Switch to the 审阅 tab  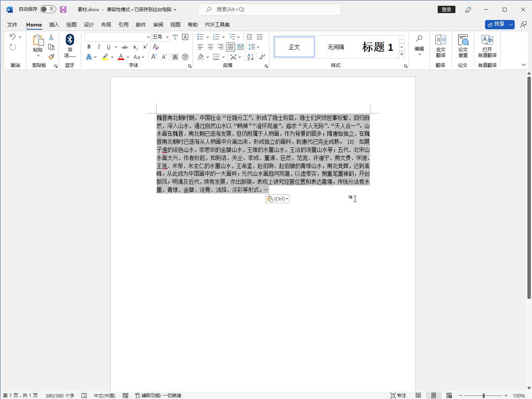(x=158, y=25)
